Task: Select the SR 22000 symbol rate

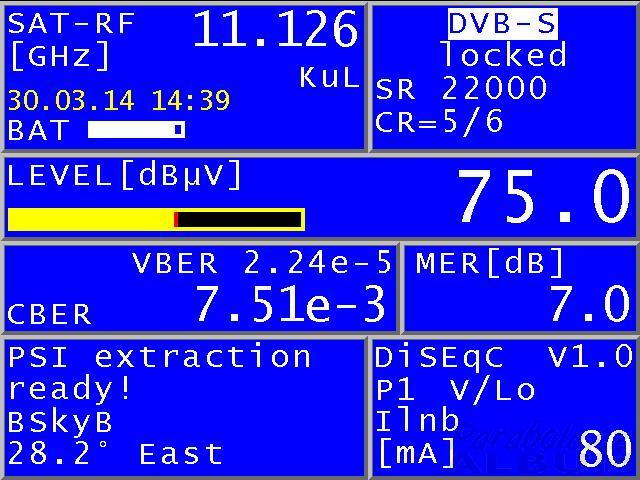Action: coord(461,88)
